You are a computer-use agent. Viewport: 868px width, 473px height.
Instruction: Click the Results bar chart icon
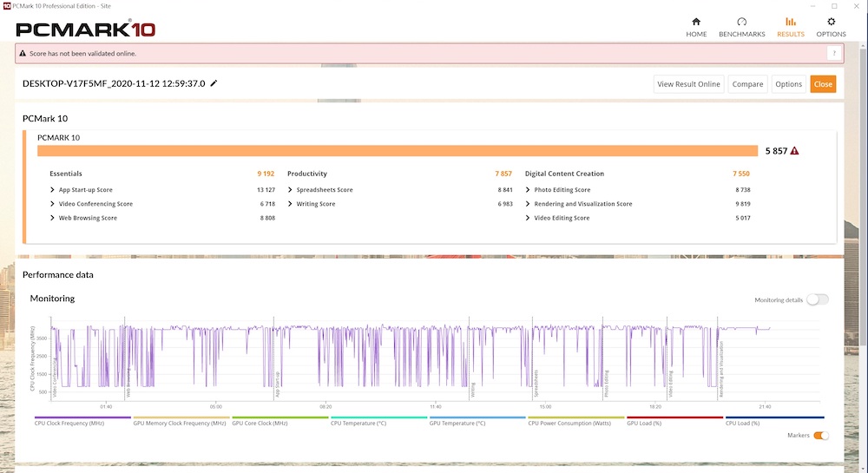(x=790, y=22)
